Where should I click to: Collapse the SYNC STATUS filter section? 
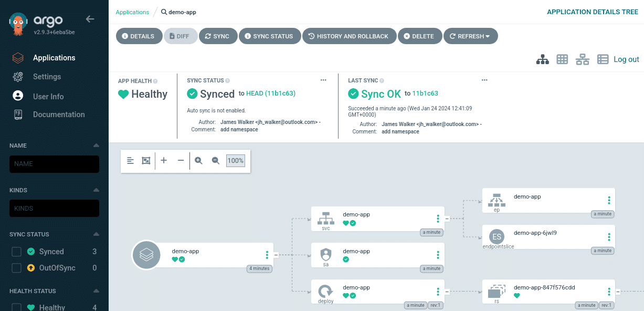96,234
